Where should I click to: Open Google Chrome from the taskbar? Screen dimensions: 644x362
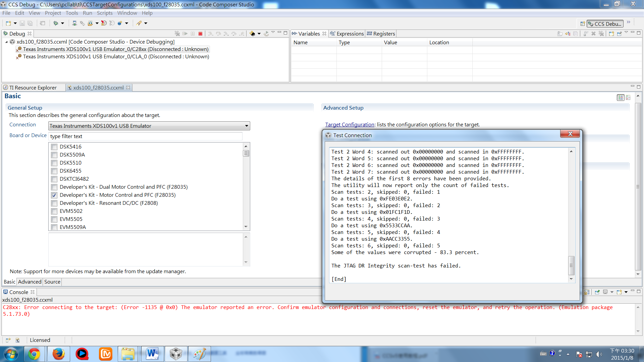[x=34, y=354]
